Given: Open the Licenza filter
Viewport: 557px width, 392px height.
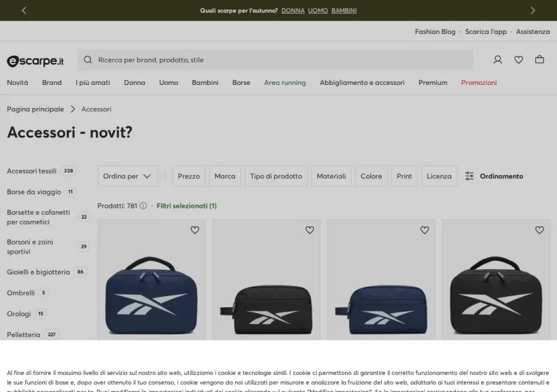Looking at the screenshot, I should pyautogui.click(x=439, y=176).
